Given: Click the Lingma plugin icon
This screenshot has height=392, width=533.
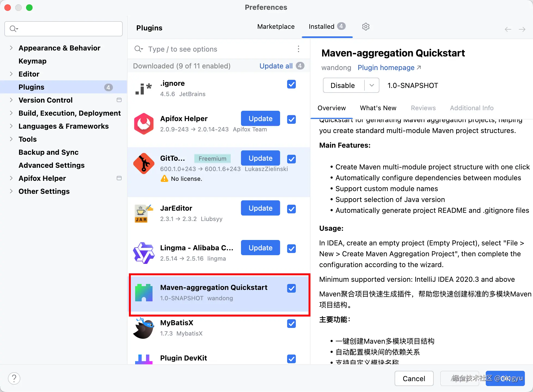Looking at the screenshot, I should (x=144, y=253).
